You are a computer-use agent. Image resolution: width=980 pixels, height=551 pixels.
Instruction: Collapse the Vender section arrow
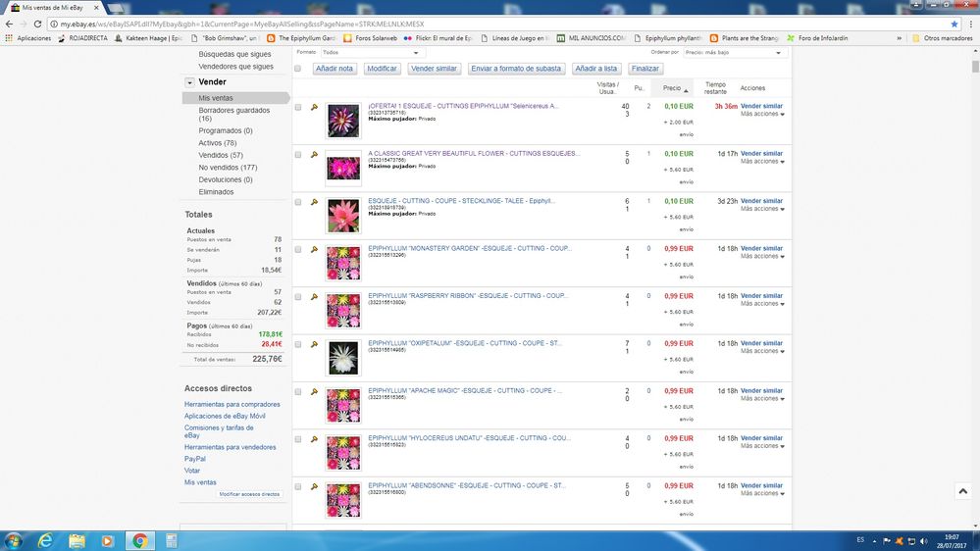(189, 82)
